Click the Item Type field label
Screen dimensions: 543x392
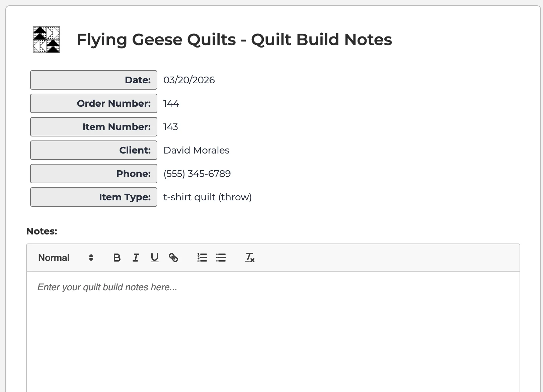pos(94,197)
